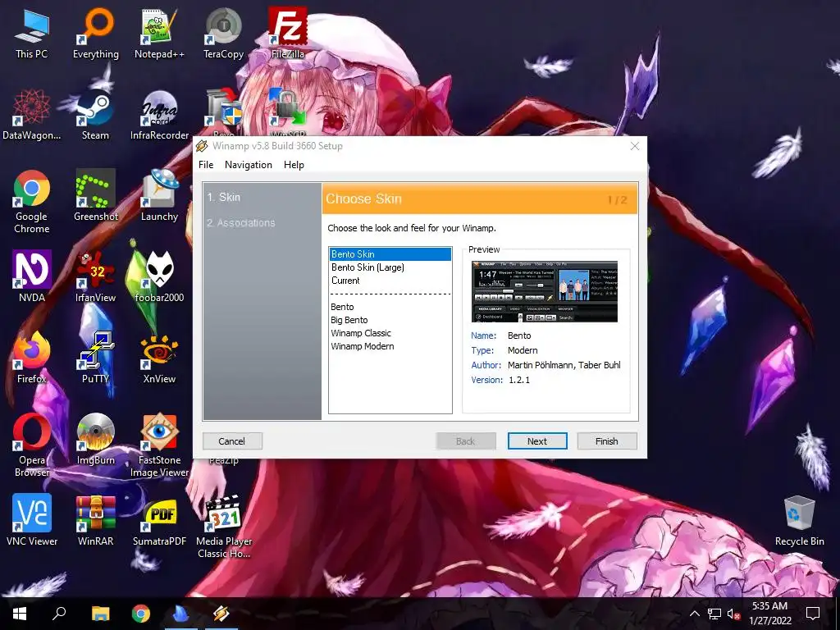Select Bento Skin in the skin list
This screenshot has width=840, height=630.
tap(390, 254)
